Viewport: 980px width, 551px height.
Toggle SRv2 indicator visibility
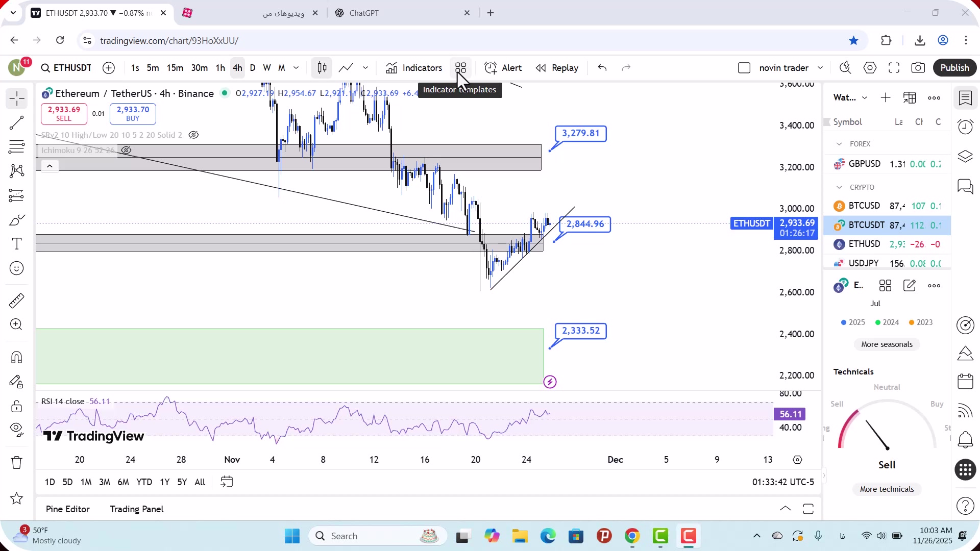[193, 135]
